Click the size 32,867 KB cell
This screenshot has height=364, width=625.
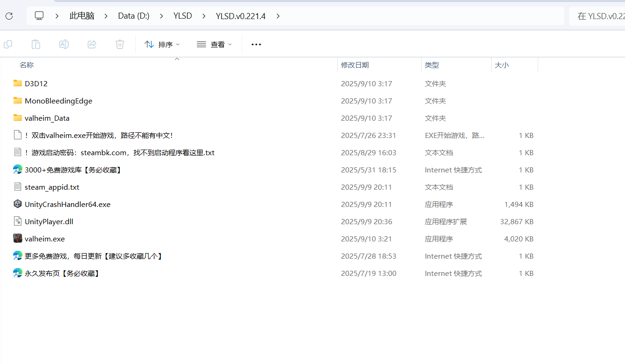pos(517,221)
